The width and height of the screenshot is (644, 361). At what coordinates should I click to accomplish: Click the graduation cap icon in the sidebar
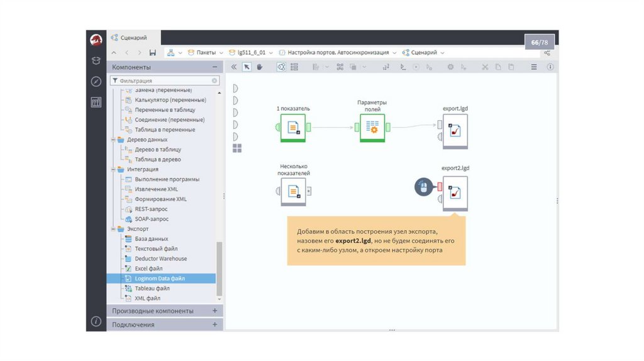[x=96, y=60]
